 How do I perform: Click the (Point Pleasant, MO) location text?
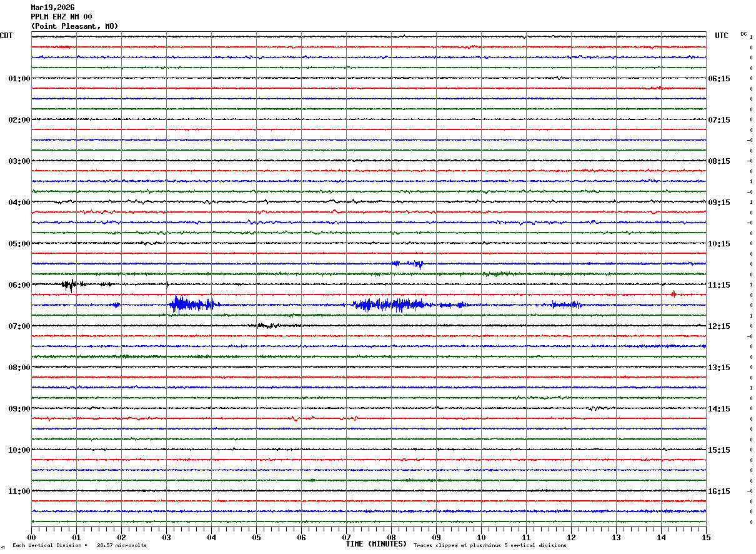pyautogui.click(x=74, y=26)
